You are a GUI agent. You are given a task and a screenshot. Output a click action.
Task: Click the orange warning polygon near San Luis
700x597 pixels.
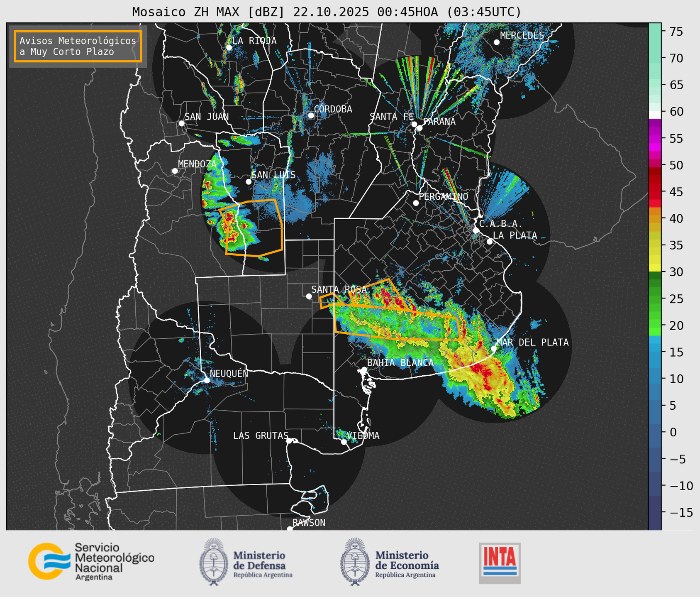click(251, 228)
